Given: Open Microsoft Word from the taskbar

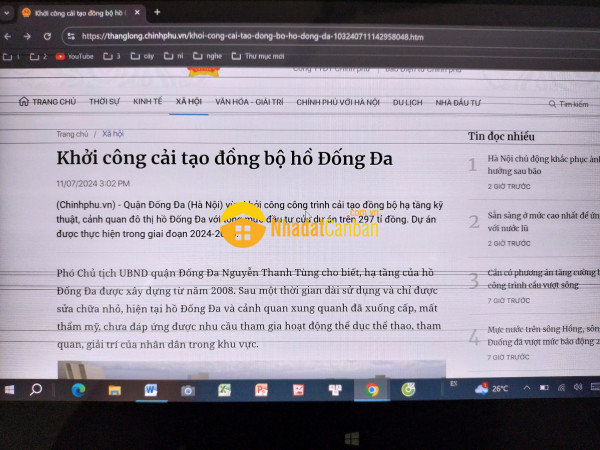Looking at the screenshot, I should (152, 389).
